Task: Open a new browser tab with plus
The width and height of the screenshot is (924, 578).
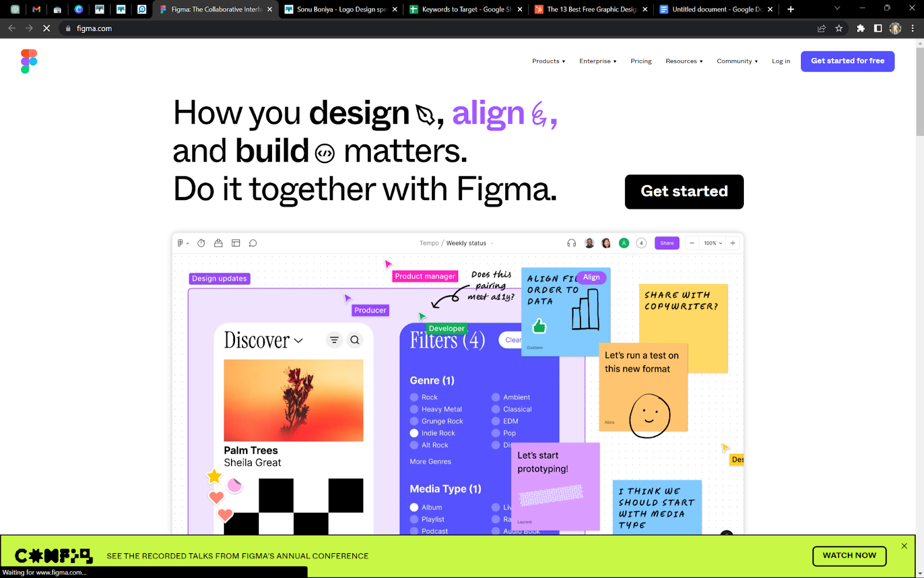Action: 791,9
